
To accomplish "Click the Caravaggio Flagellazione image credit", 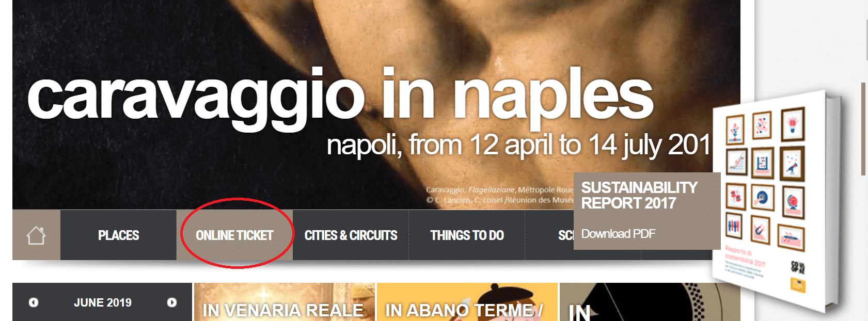I will pos(500,195).
